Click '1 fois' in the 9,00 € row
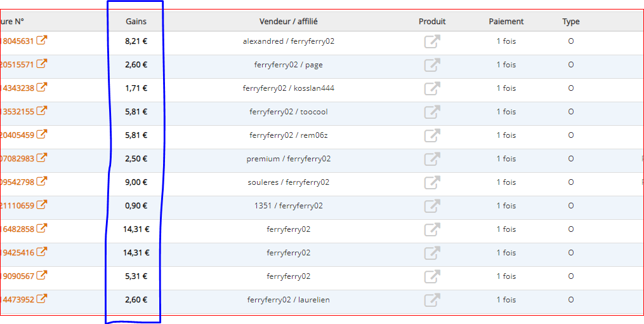This screenshot has height=324, width=644. 506,182
